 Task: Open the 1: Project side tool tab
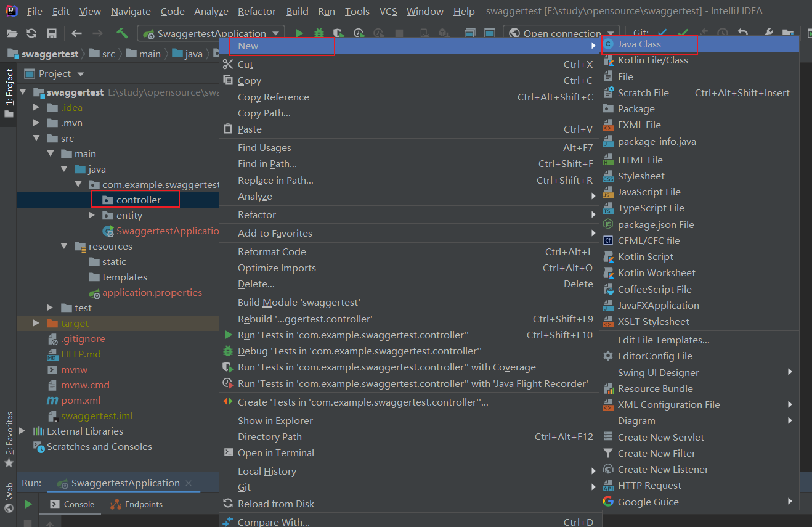tap(9, 92)
